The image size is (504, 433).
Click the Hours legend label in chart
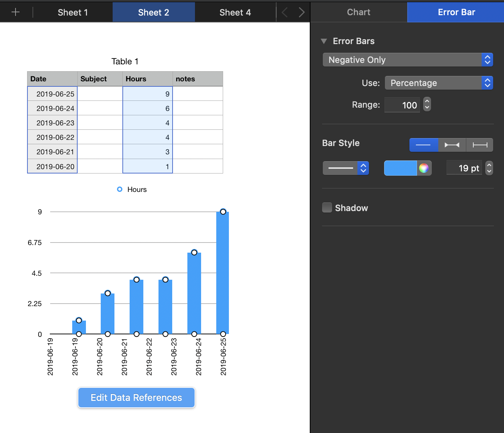(137, 189)
